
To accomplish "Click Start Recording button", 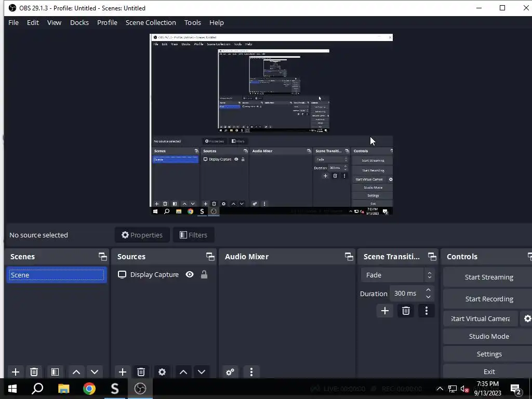I will [488, 299].
